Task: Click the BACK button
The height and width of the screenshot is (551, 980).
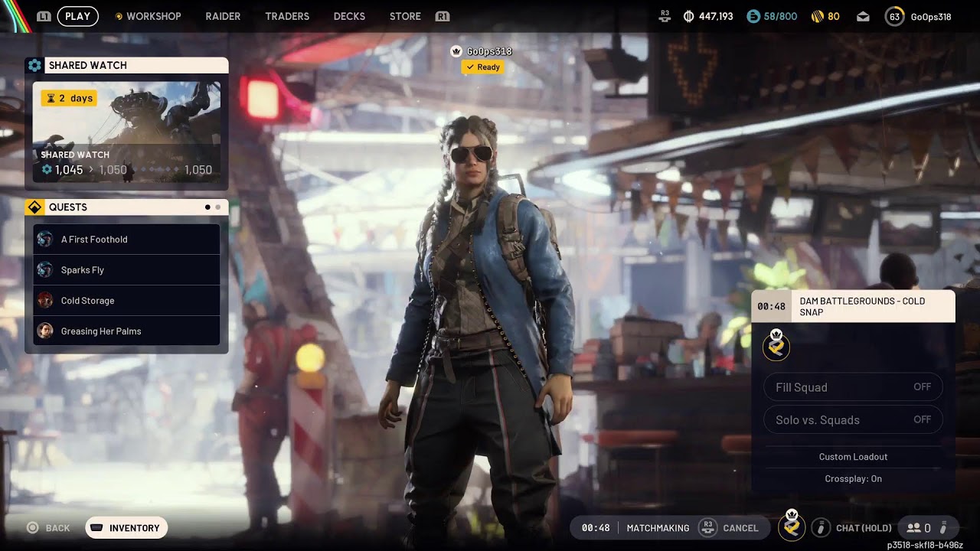Action: 48,528
